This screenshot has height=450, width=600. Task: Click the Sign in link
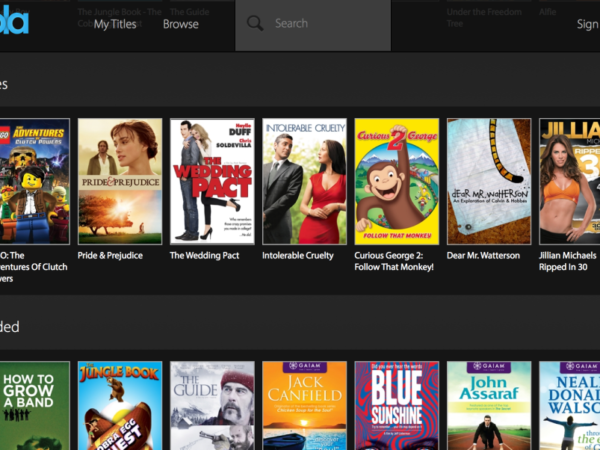coord(588,24)
